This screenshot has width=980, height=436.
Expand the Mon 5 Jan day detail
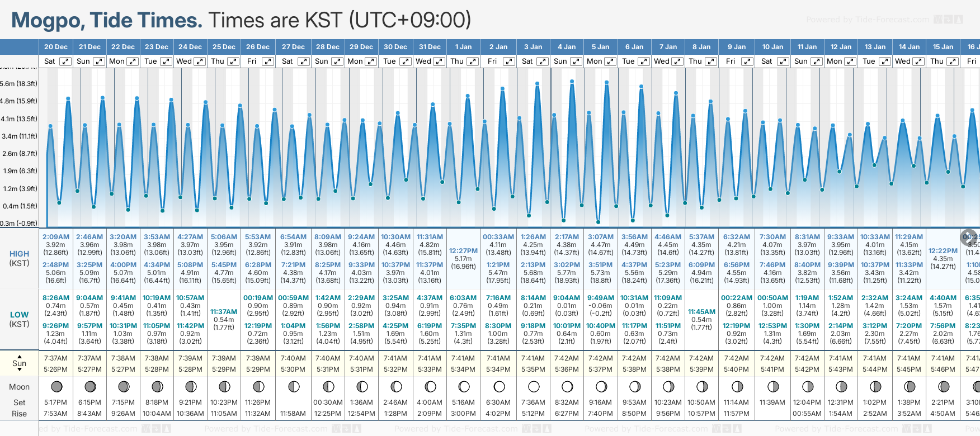[610, 61]
